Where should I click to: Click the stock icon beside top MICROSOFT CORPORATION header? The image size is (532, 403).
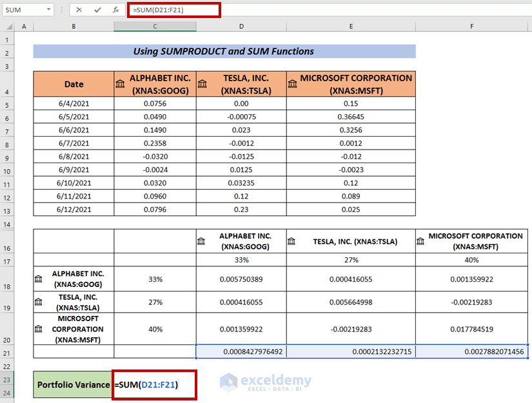pos(293,84)
